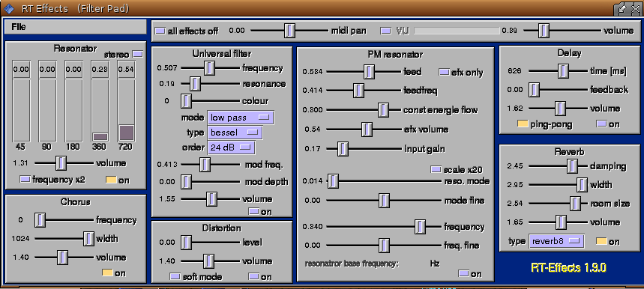Image resolution: width=644 pixels, height=289 pixels.
Task: Click Universal filter colour slider handle
Action: tap(186, 100)
